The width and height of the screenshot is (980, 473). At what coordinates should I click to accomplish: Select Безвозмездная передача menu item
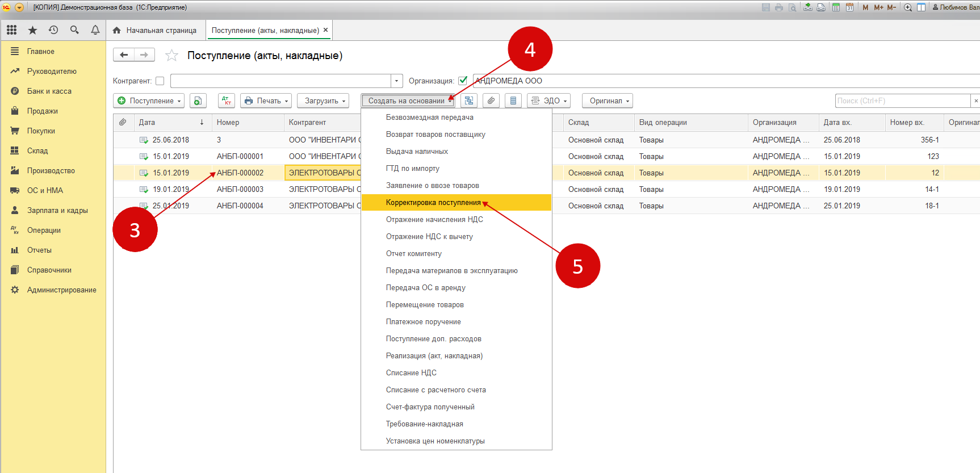tap(457, 118)
